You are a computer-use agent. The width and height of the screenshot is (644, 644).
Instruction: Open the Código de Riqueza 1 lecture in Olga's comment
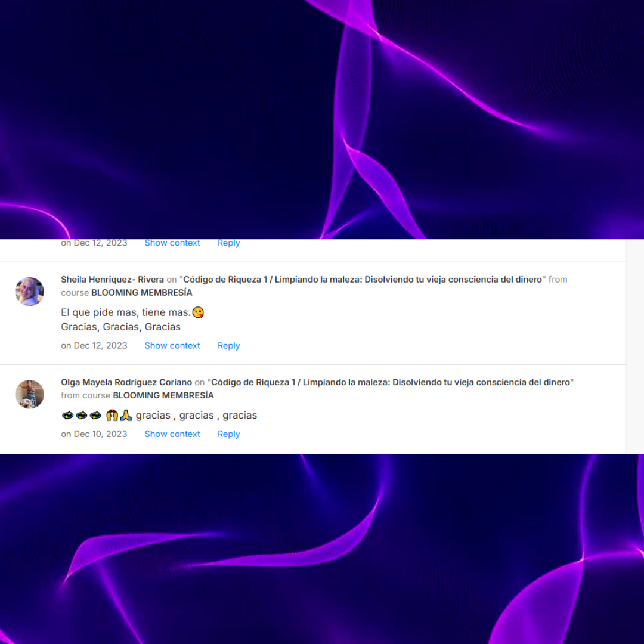pyautogui.click(x=390, y=382)
